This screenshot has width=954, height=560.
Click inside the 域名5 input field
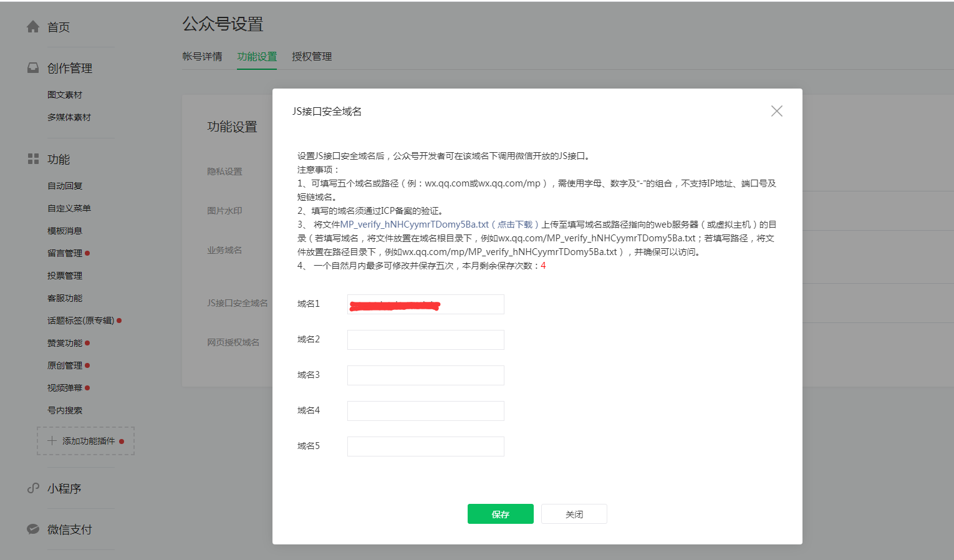[425, 446]
